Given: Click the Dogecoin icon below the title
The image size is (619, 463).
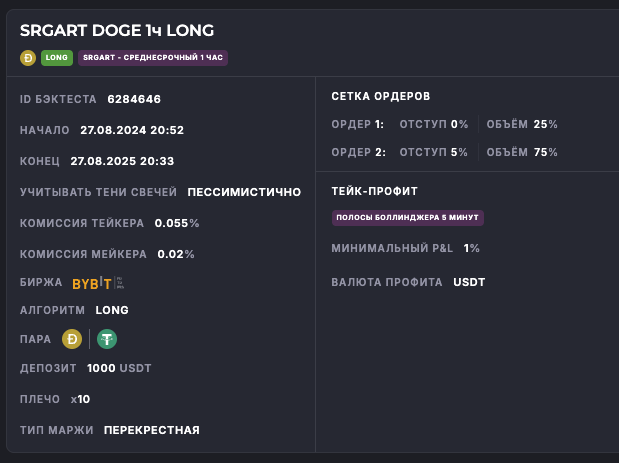Looking at the screenshot, I should click(x=28, y=58).
